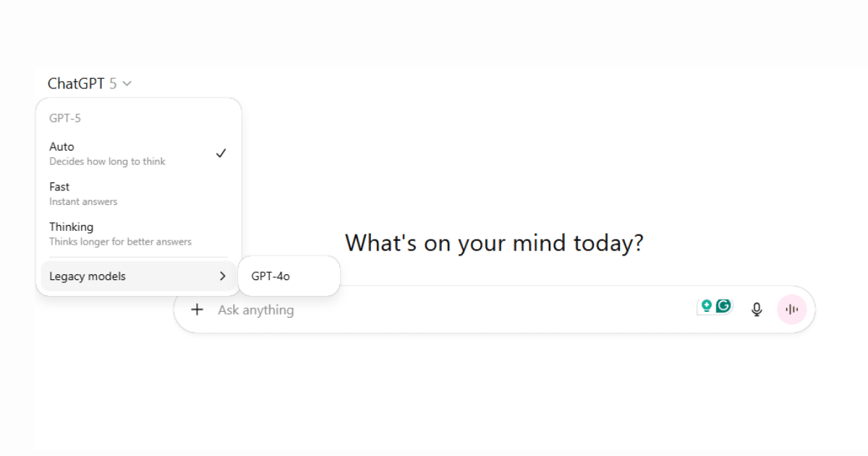Screen dimensions: 868x456
Task: Click the chevron beside Legacy models
Action: pos(222,276)
